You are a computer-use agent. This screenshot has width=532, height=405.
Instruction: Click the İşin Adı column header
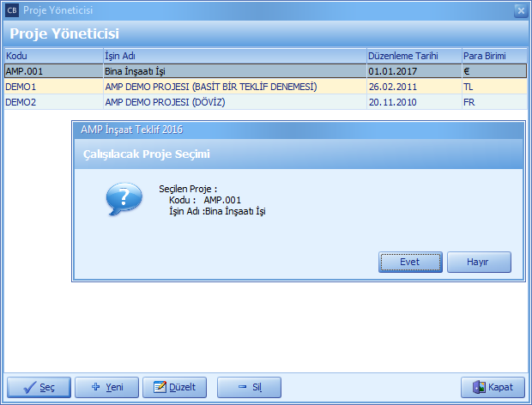coord(233,56)
